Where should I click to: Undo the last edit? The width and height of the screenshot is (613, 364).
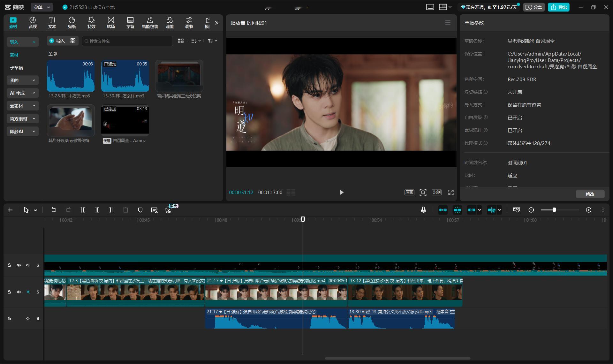54,210
